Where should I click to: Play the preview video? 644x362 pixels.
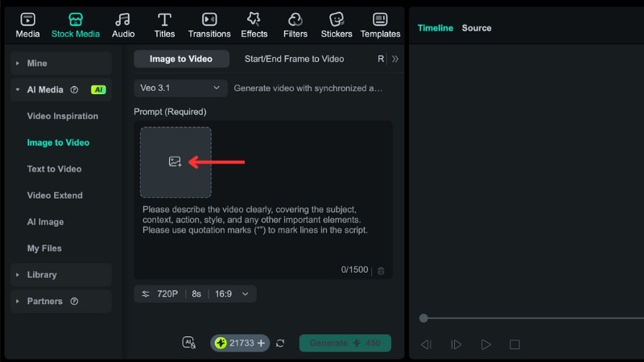486,344
